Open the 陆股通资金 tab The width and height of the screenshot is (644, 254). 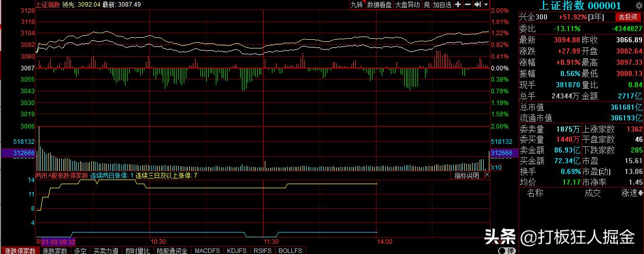pyautogui.click(x=172, y=250)
